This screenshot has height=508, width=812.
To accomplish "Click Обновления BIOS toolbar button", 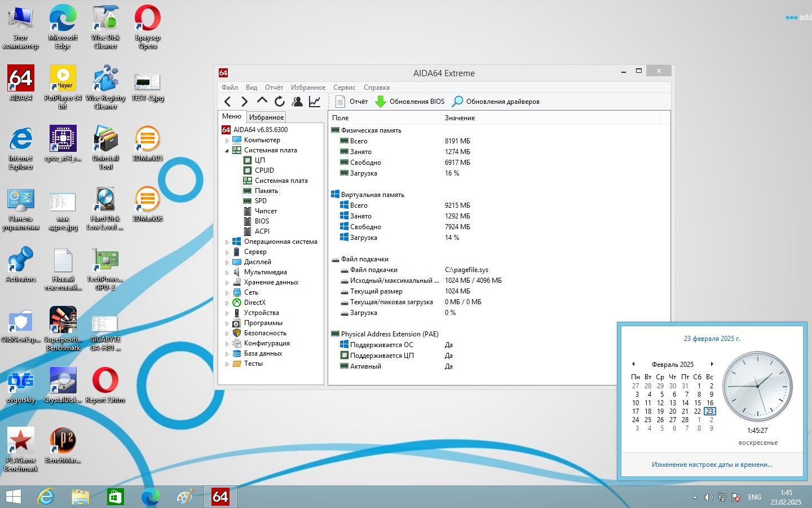I will [410, 102].
